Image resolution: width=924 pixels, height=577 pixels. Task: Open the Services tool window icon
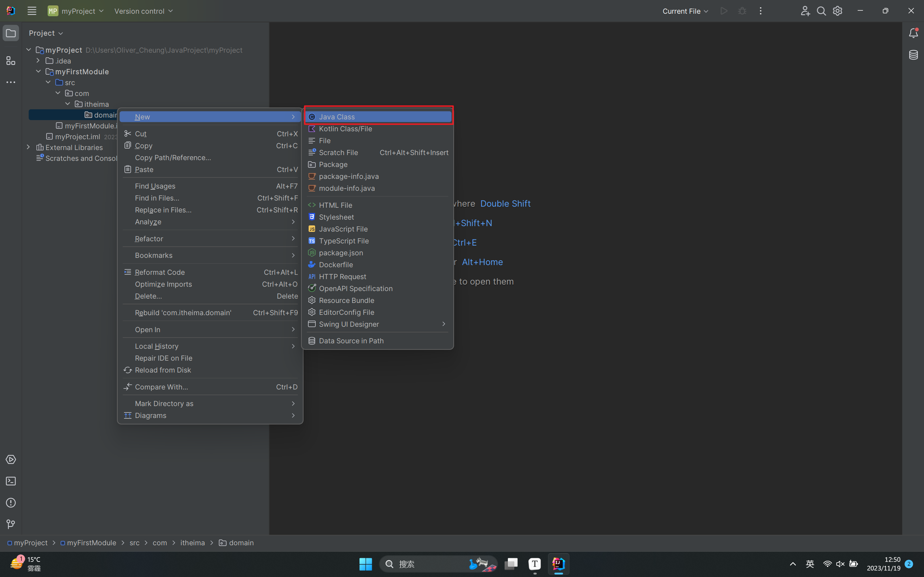pos(11,459)
